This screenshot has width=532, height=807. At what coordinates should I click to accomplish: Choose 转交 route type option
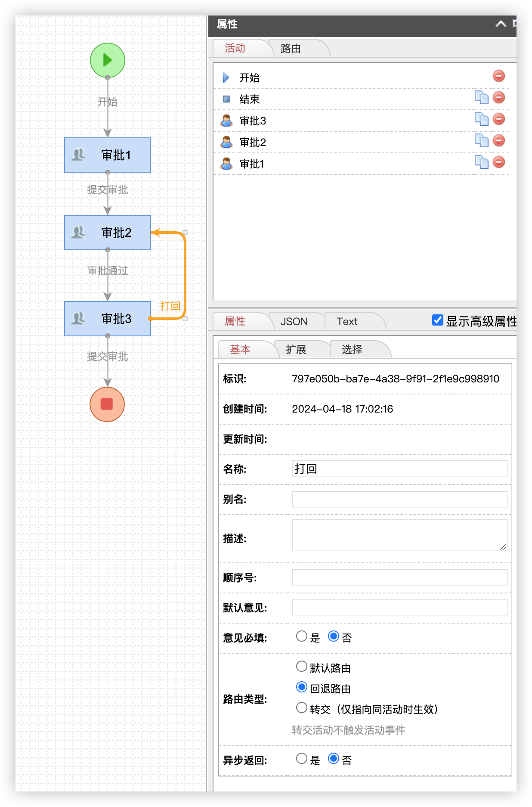tap(302, 708)
